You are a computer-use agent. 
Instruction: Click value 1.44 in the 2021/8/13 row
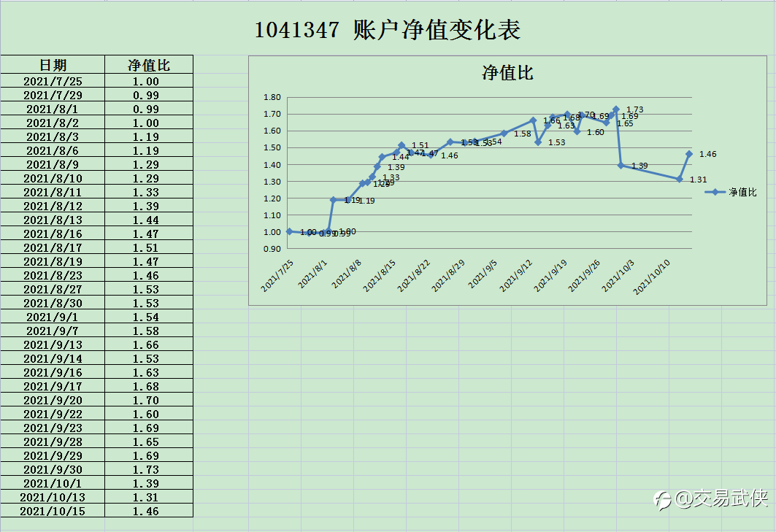[148, 220]
